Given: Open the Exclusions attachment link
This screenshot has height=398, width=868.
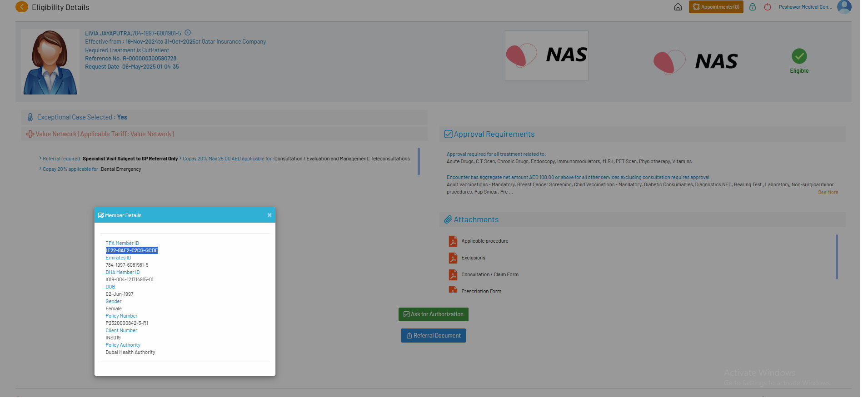Looking at the screenshot, I should point(473,258).
